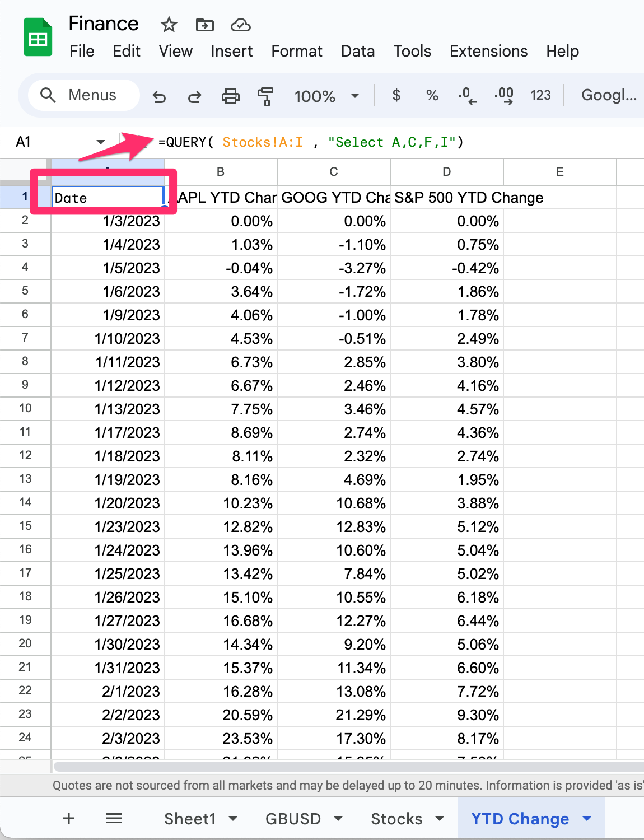The width and height of the screenshot is (644, 840).
Task: Click the print icon
Action: [230, 96]
